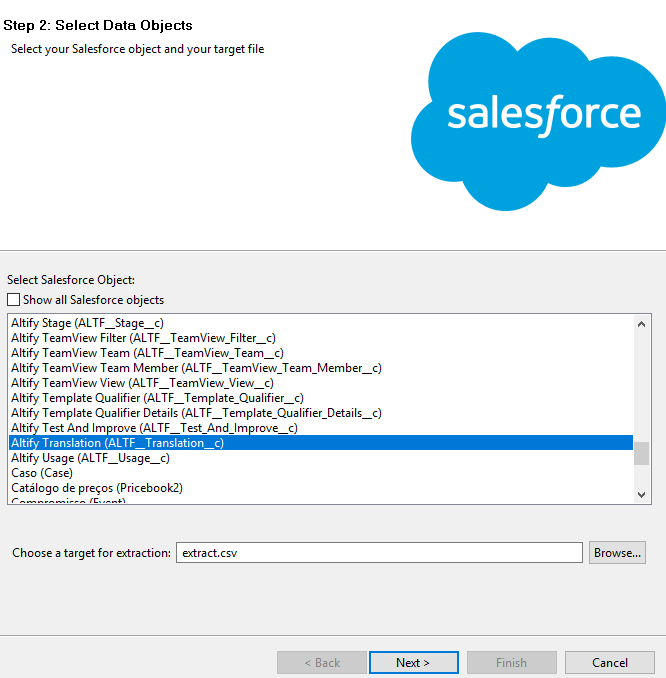Open Browse... file chooser
Viewport: 666px width, 678px height.
point(617,553)
